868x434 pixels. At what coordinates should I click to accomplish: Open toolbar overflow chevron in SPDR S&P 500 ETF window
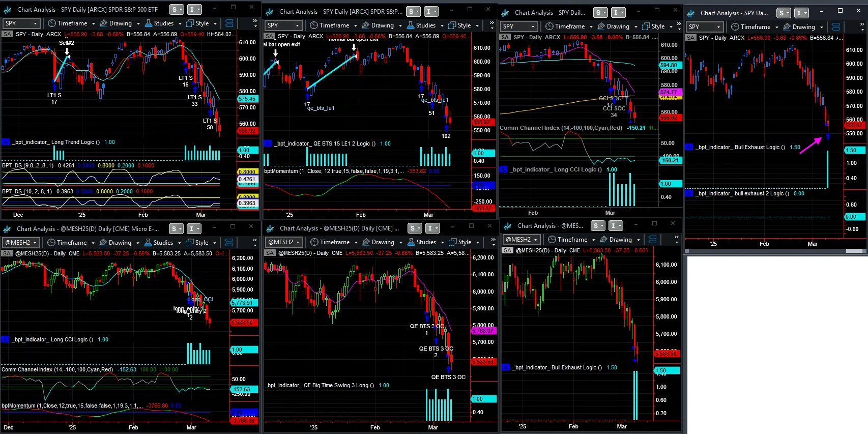click(255, 23)
